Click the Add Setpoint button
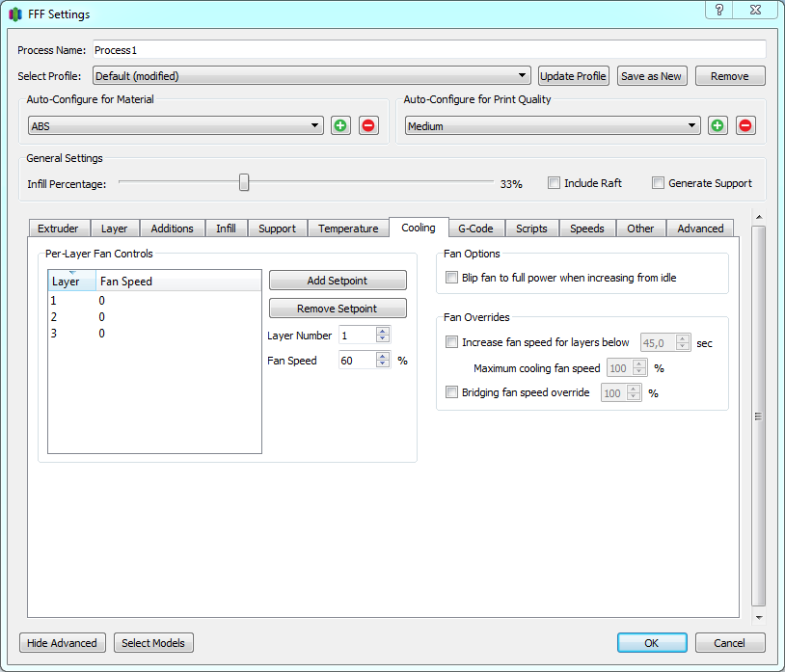This screenshot has width=785, height=672. coord(338,281)
